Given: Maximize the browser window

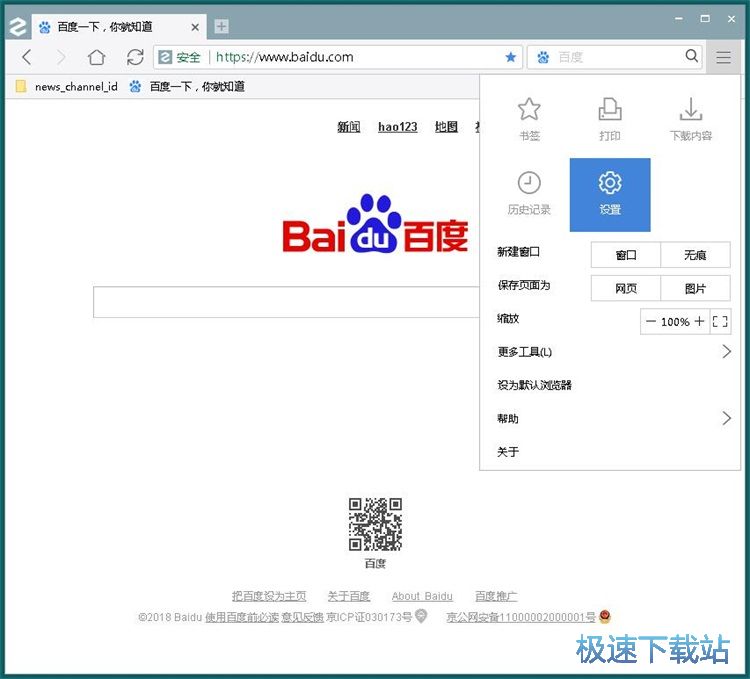Looking at the screenshot, I should pos(705,19).
